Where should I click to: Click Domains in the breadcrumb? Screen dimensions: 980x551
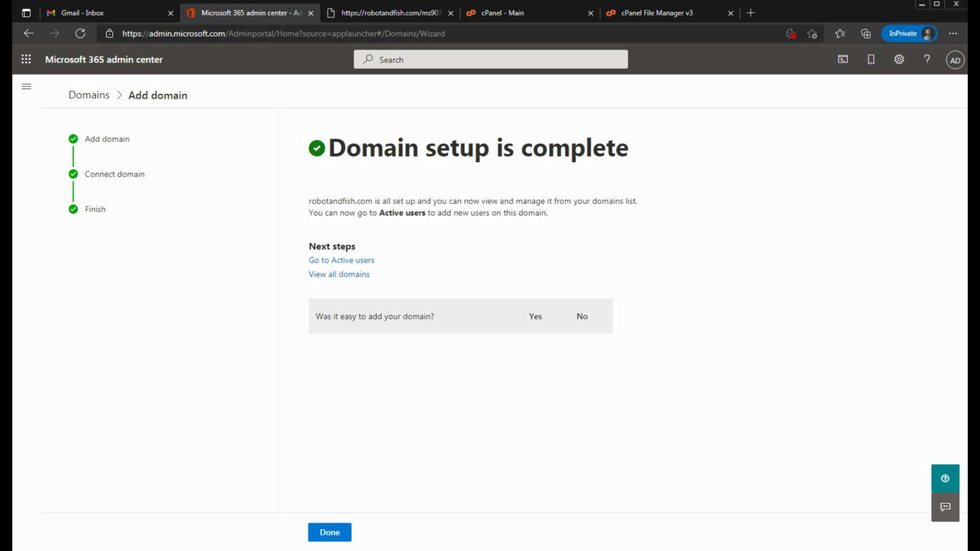(x=89, y=95)
